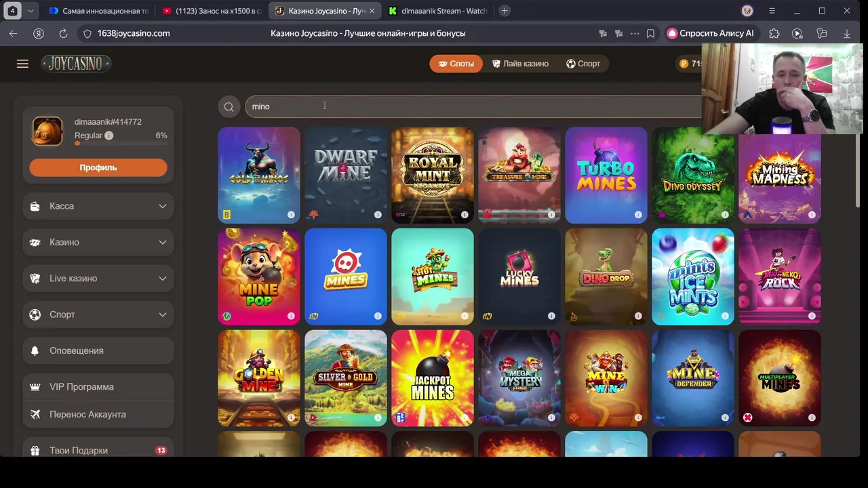The image size is (868, 488).
Task: Click the VIP Программа crown icon
Action: click(x=35, y=387)
